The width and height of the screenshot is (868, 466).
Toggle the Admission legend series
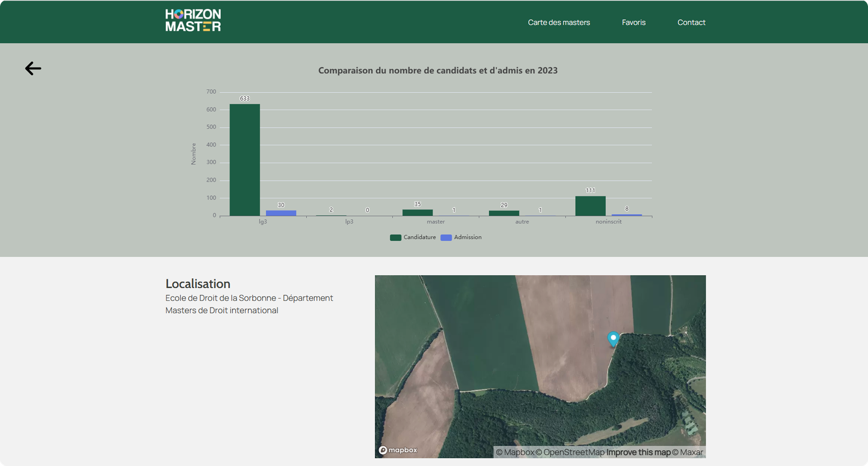click(x=467, y=237)
